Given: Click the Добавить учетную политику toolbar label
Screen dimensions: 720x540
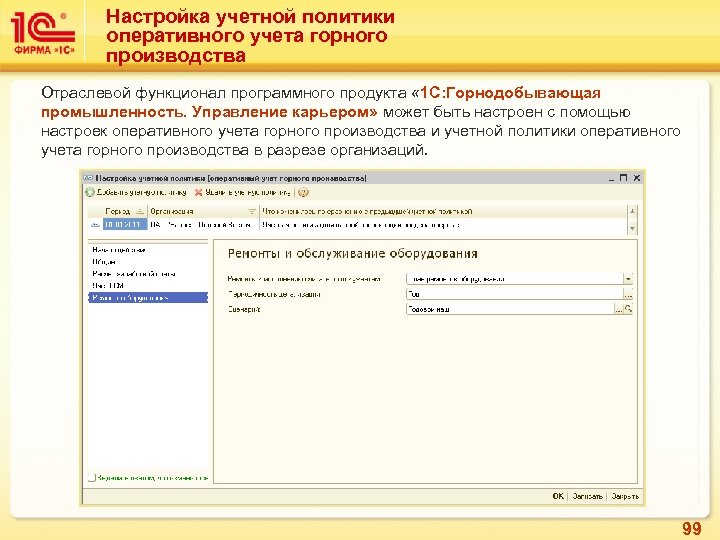Looking at the screenshot, I should point(141,192).
